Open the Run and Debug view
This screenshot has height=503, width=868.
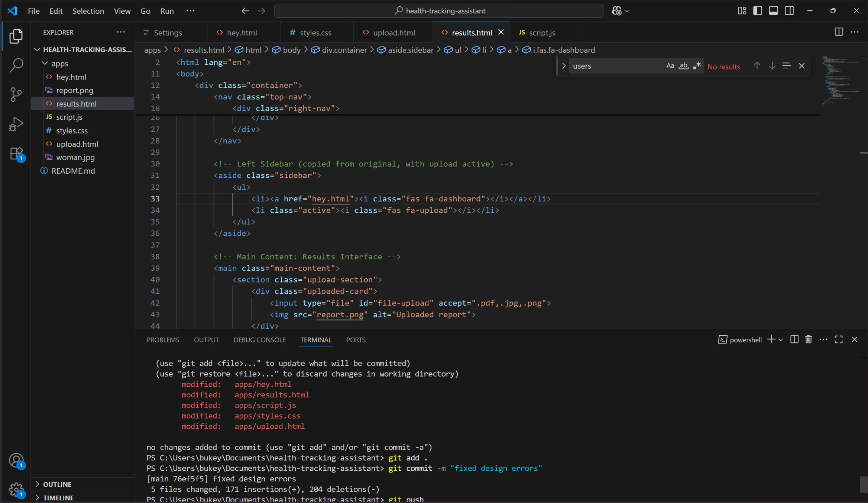coord(16,124)
